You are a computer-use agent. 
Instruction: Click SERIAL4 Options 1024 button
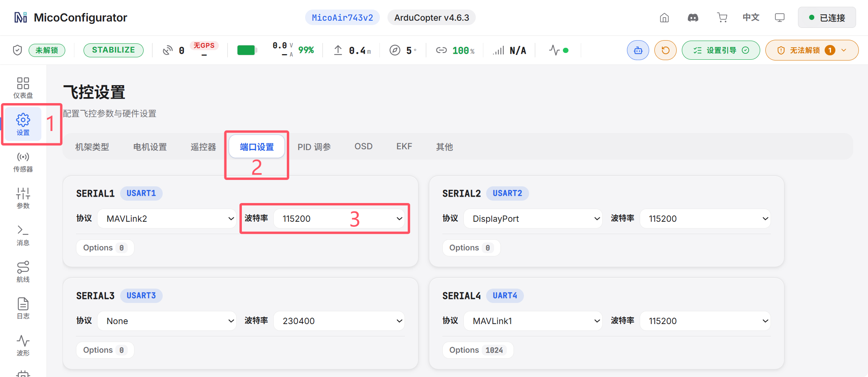pyautogui.click(x=478, y=350)
